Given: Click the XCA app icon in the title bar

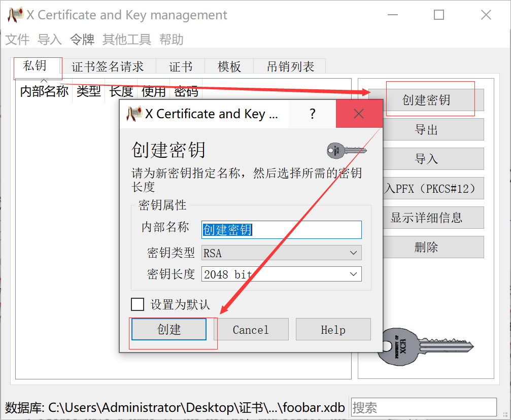Looking at the screenshot, I should coord(15,15).
